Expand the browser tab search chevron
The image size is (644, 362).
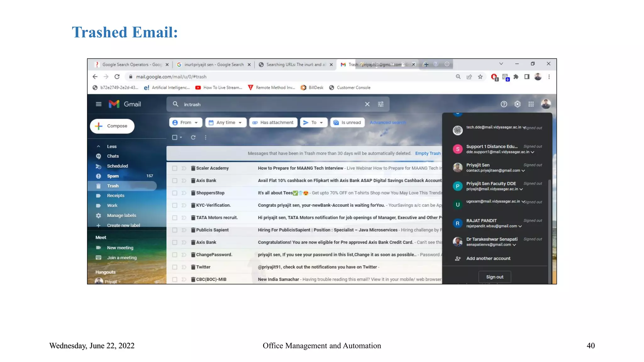501,64
